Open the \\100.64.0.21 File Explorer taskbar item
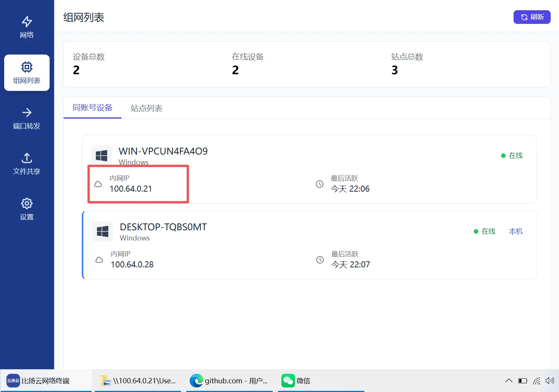The width and height of the screenshot is (559, 392). click(x=138, y=381)
